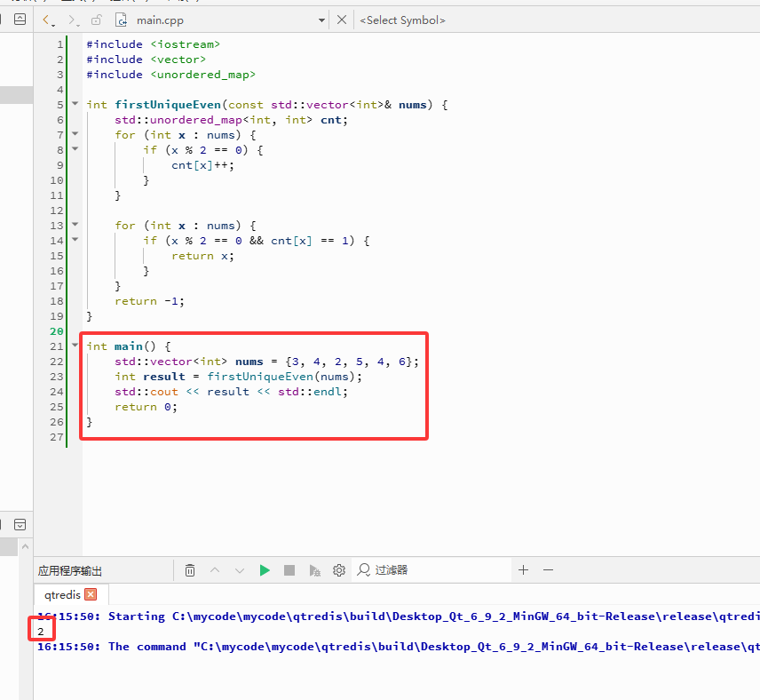760x700 pixels.
Task: Attach debugger to the running application
Action: pyautogui.click(x=314, y=570)
